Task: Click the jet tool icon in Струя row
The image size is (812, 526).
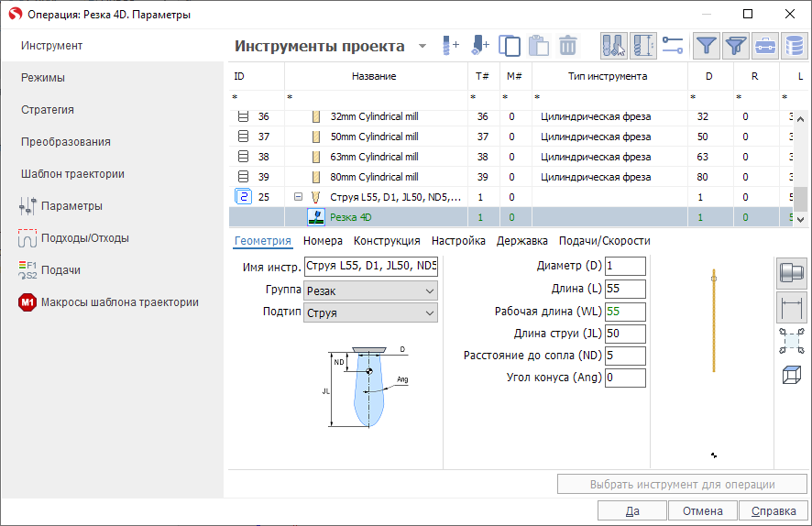Action: pos(315,197)
